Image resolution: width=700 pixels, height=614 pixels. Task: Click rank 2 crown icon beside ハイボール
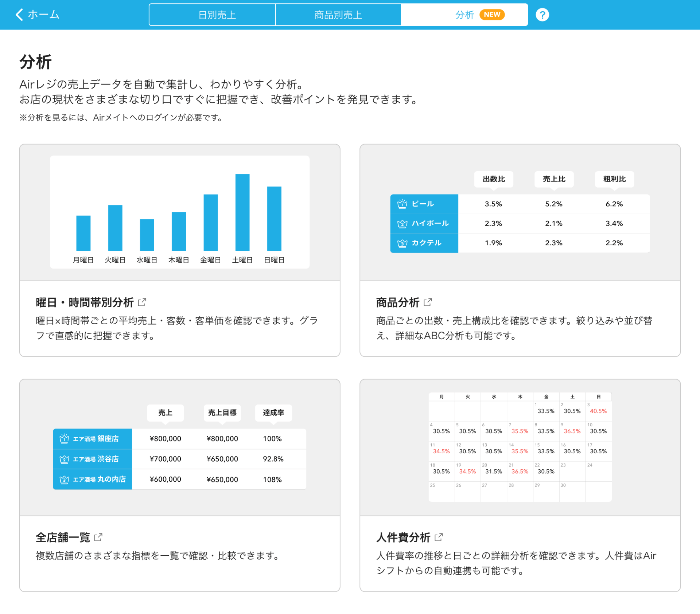click(x=402, y=223)
